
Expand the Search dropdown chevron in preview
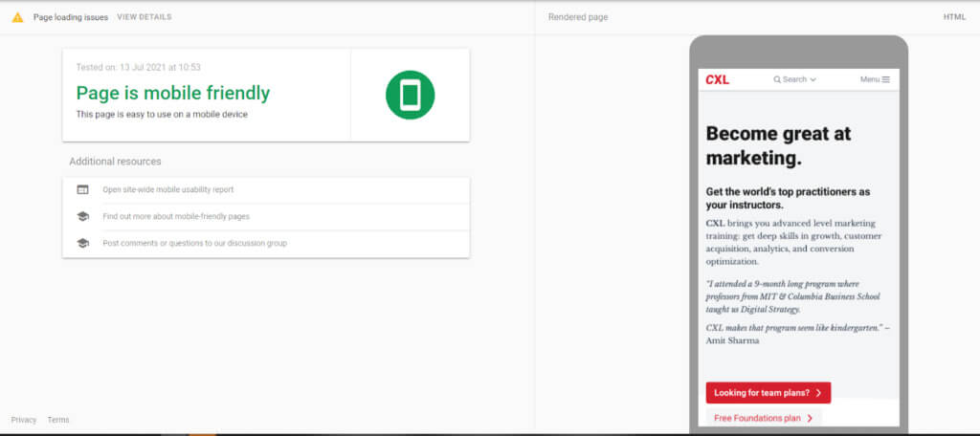813,80
